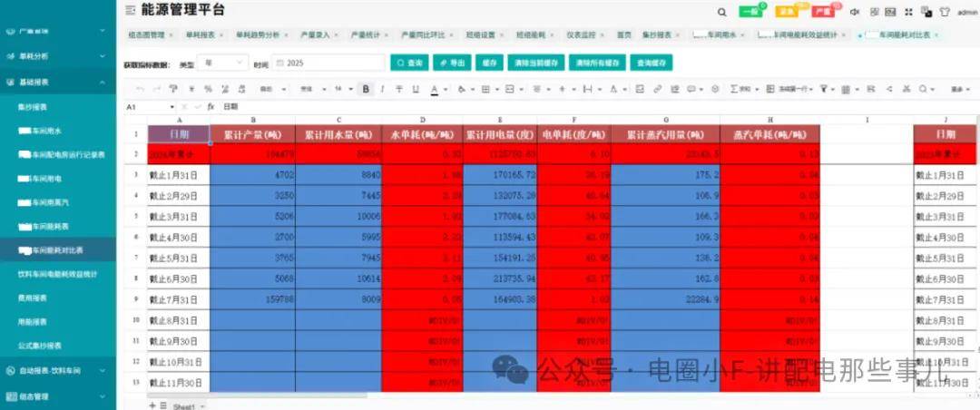Click the green alarm level badge
Screen dimensions: 980x410
pos(750,11)
